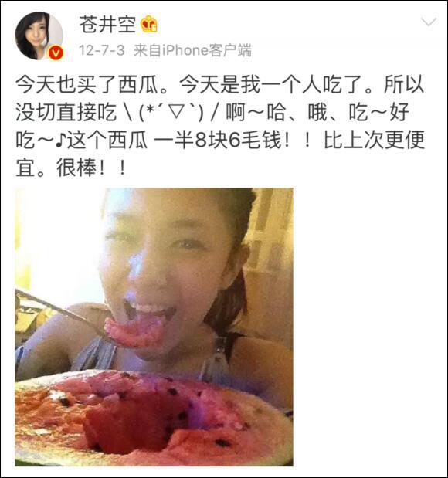Open the 苍井空 profile avatar
This screenshot has height=478, width=448.
click(x=39, y=36)
